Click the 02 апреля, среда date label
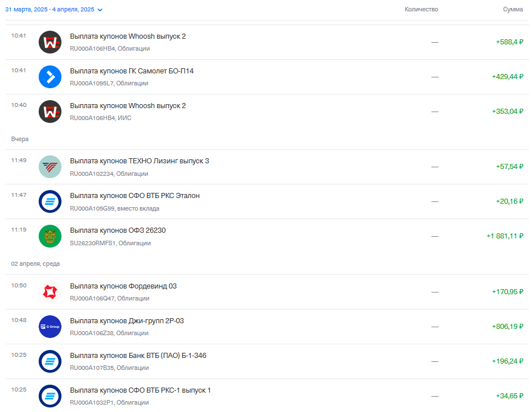The image size is (532, 412). [35, 263]
